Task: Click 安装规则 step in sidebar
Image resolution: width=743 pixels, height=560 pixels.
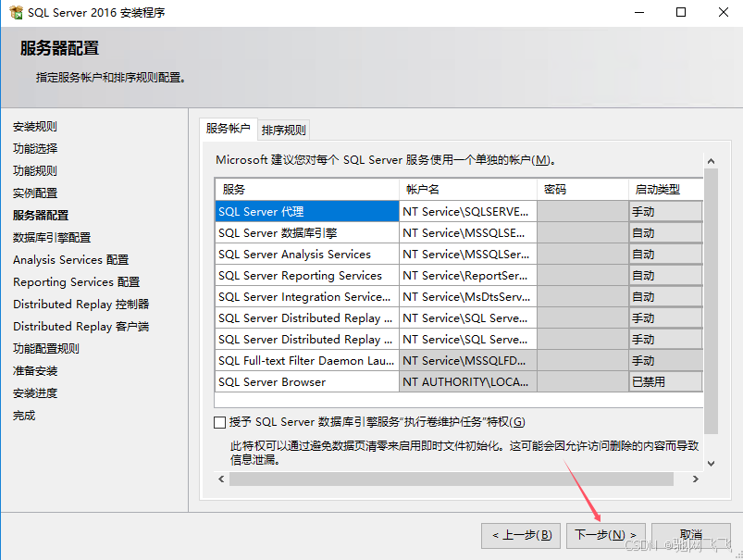Action: pos(35,127)
